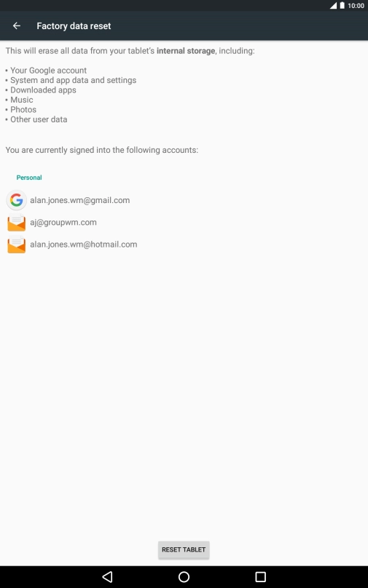Click envelope icon beside hotmail account
Viewport: 368px width, 588px height.
[17, 245]
